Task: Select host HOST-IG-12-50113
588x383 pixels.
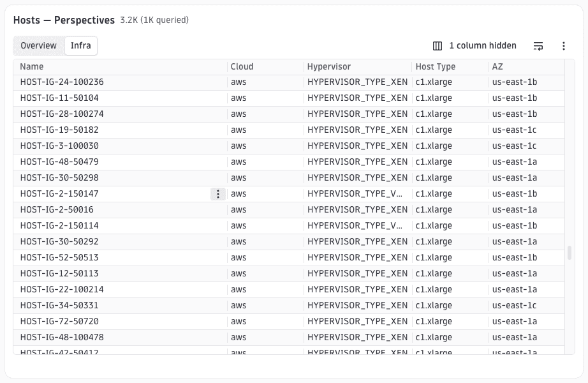Action: pos(59,274)
